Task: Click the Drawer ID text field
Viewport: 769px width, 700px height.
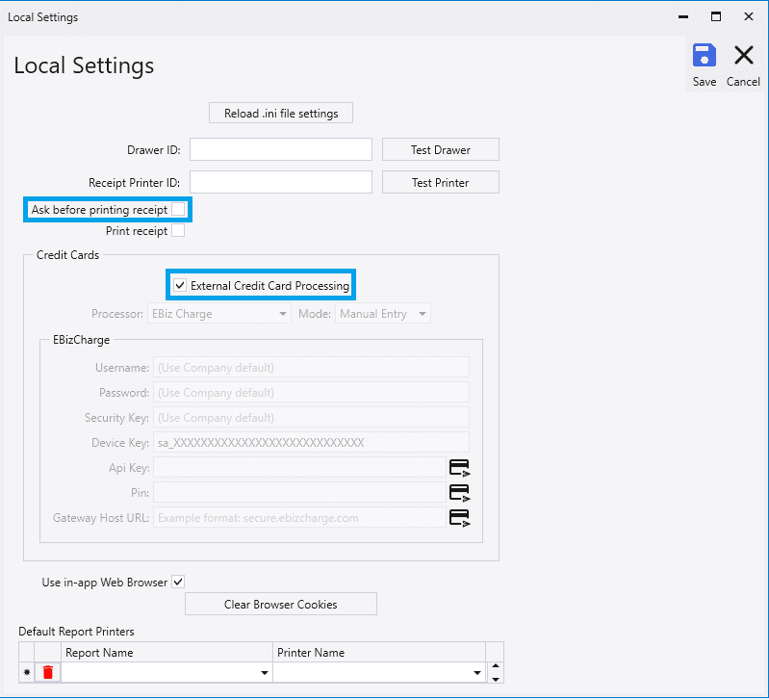Action: coord(280,149)
